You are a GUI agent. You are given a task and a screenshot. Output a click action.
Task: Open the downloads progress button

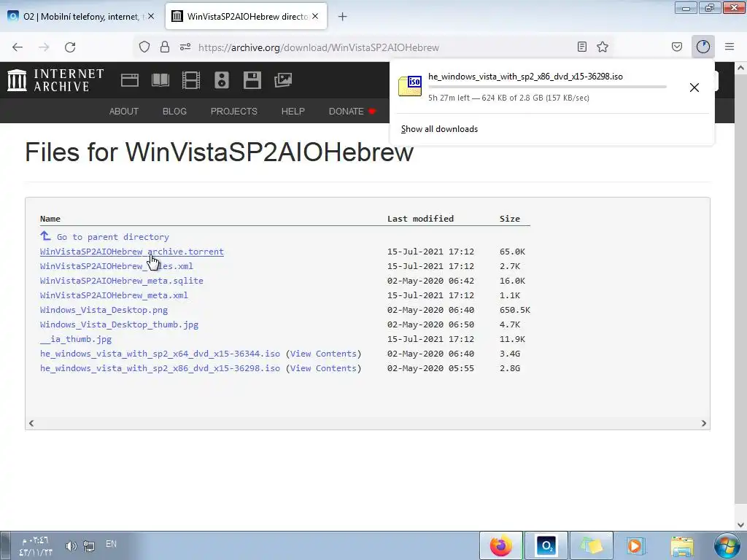[x=703, y=47]
